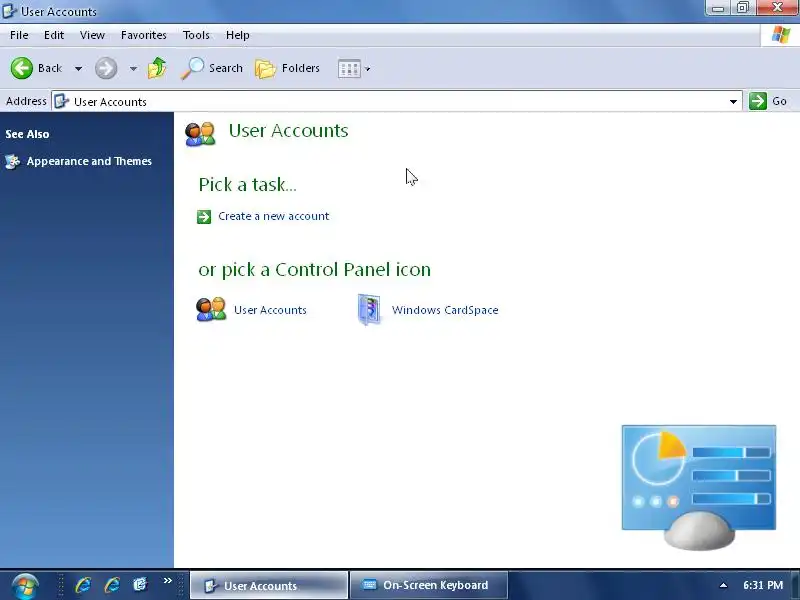Open the Forward history dropdown arrow
The image size is (800, 600).
pyautogui.click(x=133, y=68)
